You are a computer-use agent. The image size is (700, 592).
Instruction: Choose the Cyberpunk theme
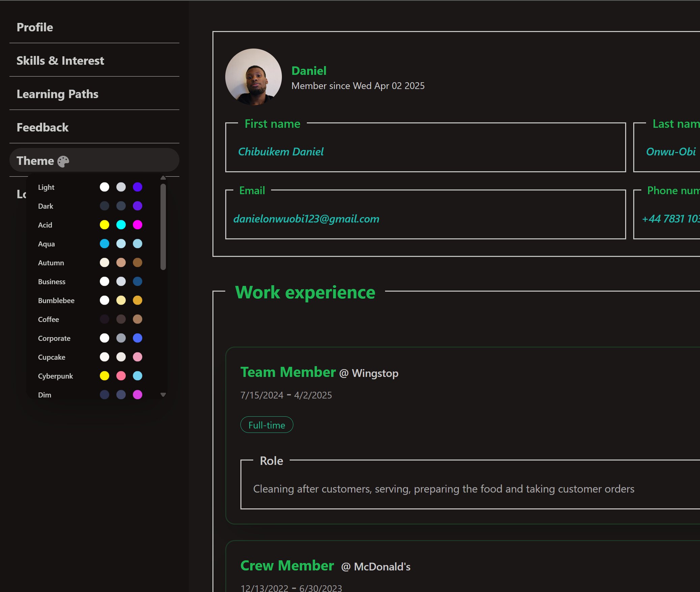(x=55, y=376)
